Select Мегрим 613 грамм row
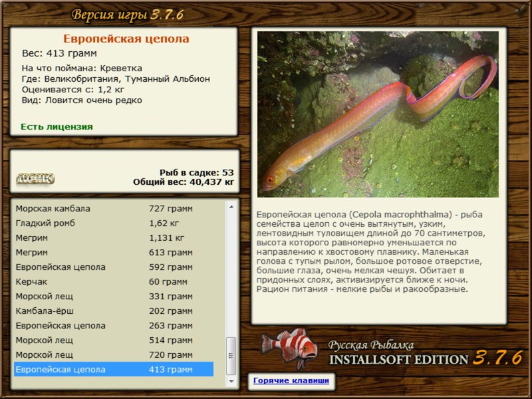Screen dimensions: 532x399 coord(114,252)
